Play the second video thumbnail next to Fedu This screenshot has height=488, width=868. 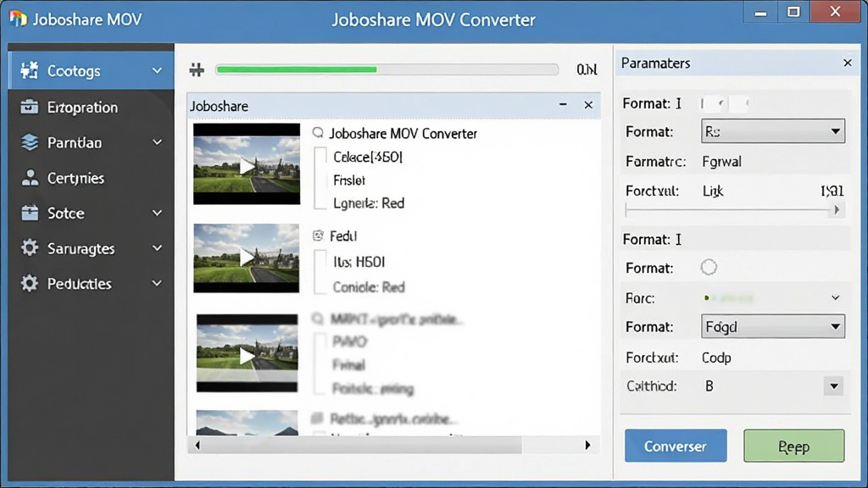coord(247,258)
